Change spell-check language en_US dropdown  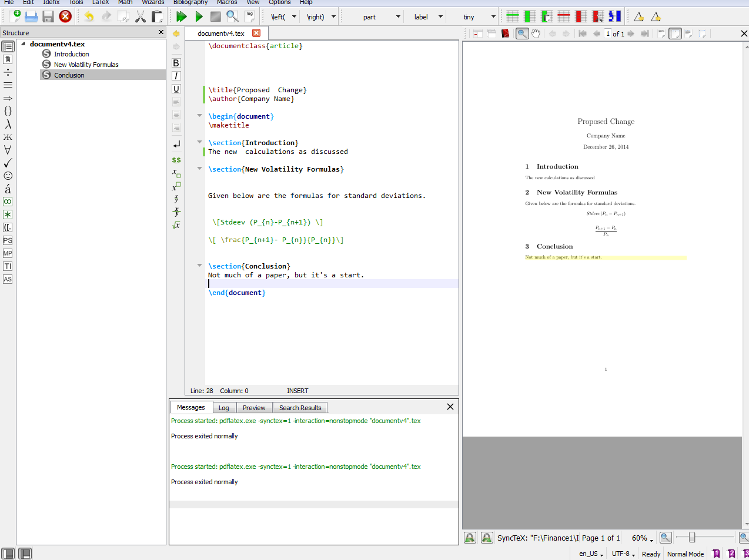591,554
